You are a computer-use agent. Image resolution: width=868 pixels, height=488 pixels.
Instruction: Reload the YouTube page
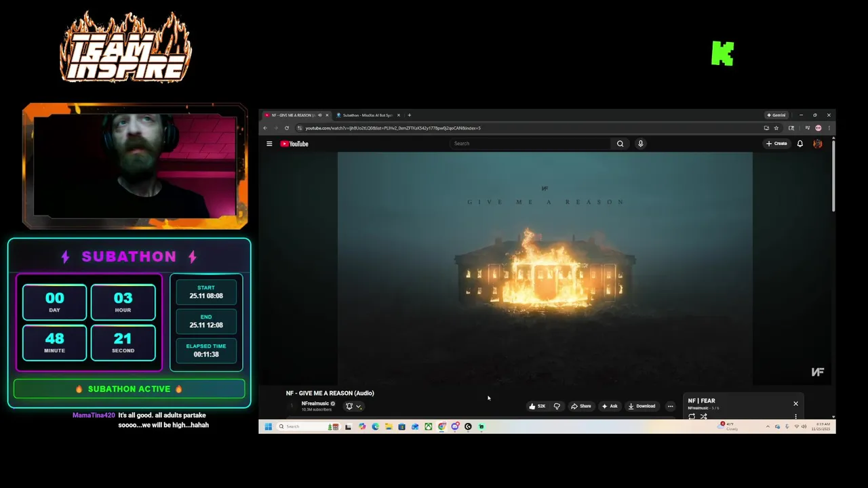287,128
